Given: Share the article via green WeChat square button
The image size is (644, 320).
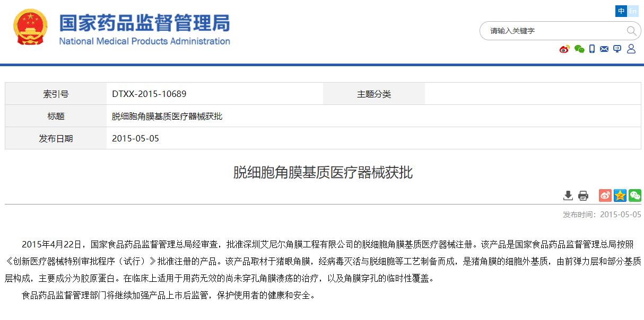Looking at the screenshot, I should (x=635, y=195).
